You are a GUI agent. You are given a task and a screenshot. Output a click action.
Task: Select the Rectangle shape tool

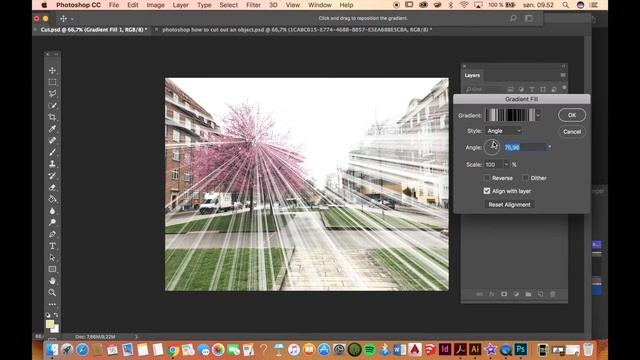coord(52,269)
